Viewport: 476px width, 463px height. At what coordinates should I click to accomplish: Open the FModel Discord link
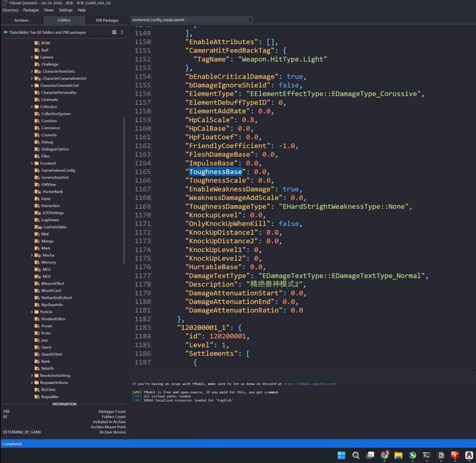(x=309, y=384)
